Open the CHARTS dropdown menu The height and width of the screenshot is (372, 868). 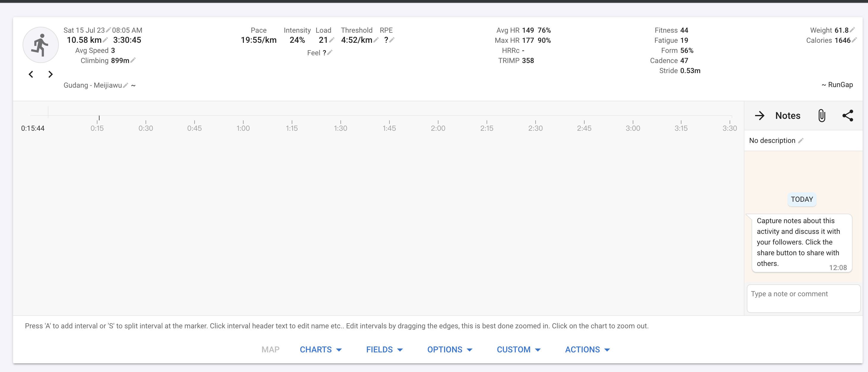coord(321,349)
